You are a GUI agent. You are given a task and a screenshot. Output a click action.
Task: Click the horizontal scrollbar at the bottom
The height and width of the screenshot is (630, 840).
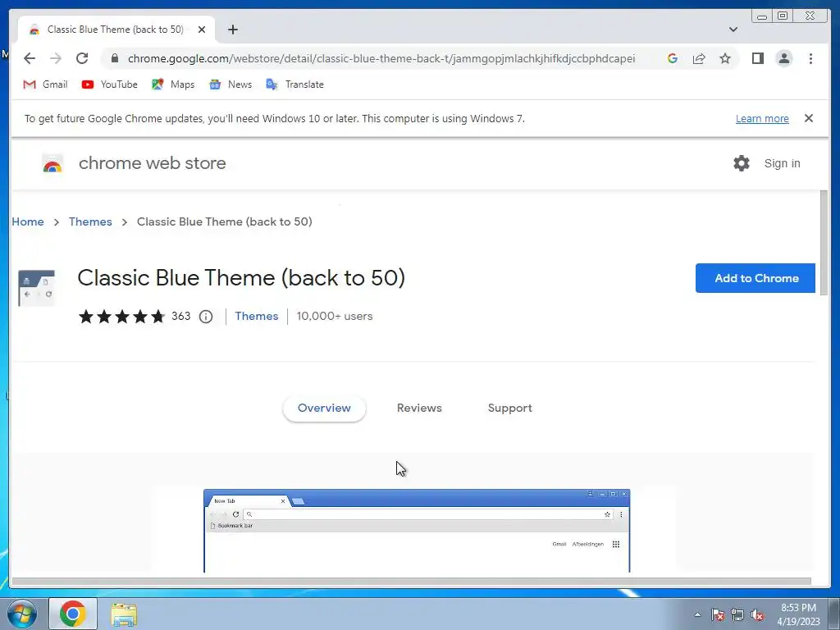pos(412,582)
